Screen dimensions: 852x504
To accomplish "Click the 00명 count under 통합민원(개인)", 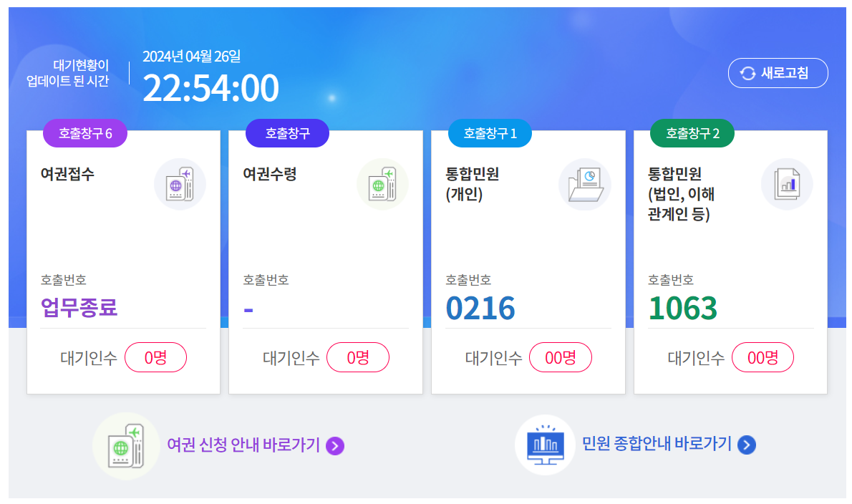I will [x=561, y=357].
